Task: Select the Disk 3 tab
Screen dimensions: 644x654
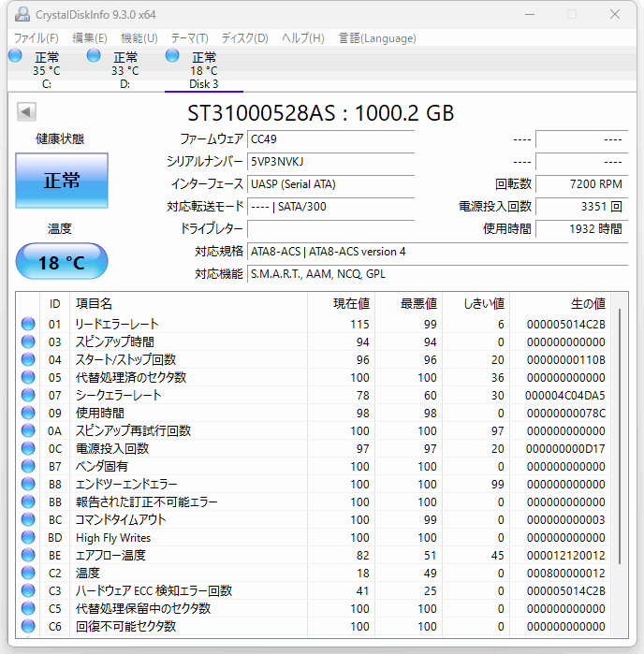Action: pyautogui.click(x=204, y=69)
